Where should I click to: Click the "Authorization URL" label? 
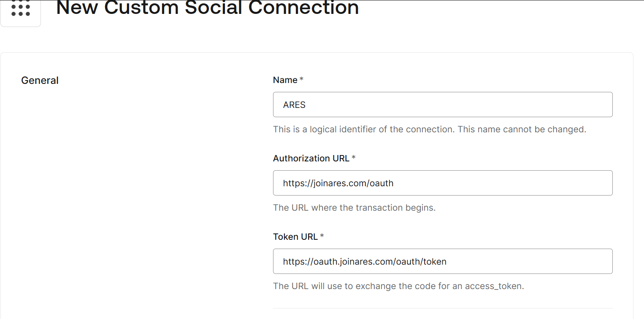(311, 158)
